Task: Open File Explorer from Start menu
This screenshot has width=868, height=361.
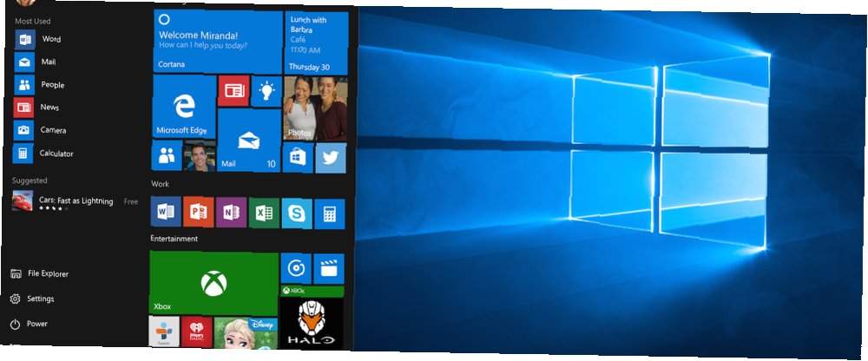Action: (40, 273)
